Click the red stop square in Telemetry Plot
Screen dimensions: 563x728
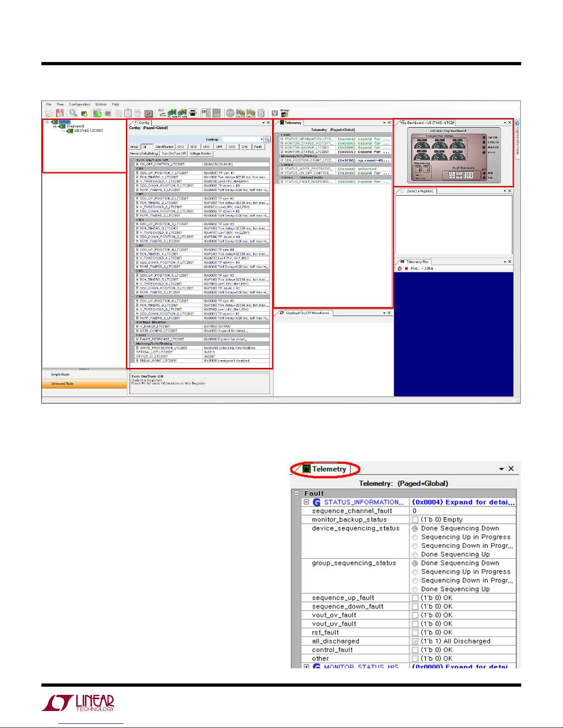(406, 268)
